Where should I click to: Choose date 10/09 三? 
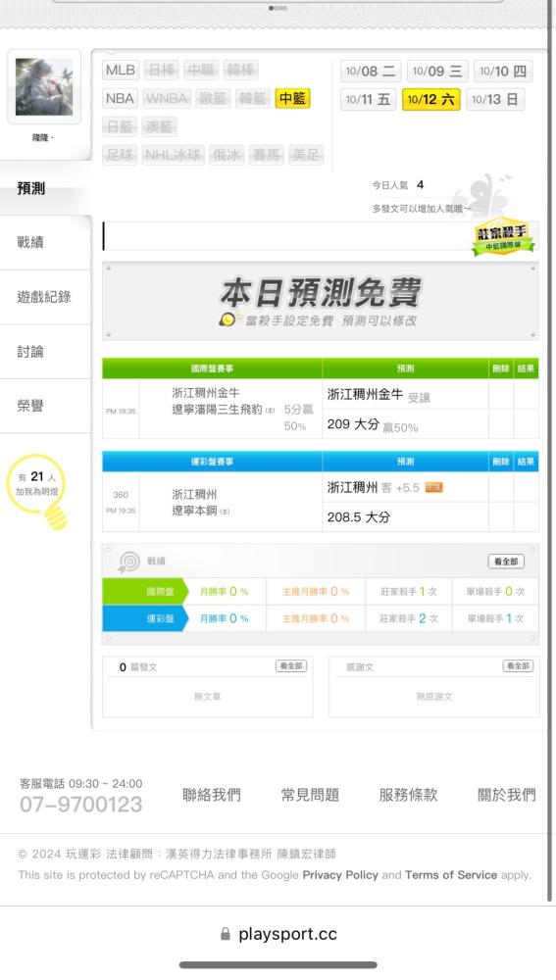(436, 72)
